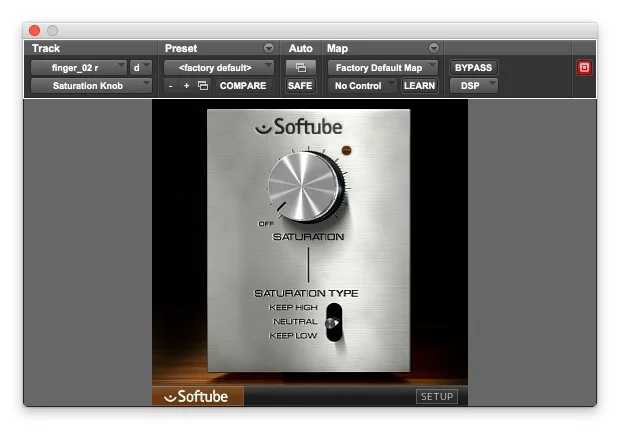Image resolution: width=620 pixels, height=434 pixels.
Task: Click the red target/plug-in link icon
Action: tap(584, 68)
